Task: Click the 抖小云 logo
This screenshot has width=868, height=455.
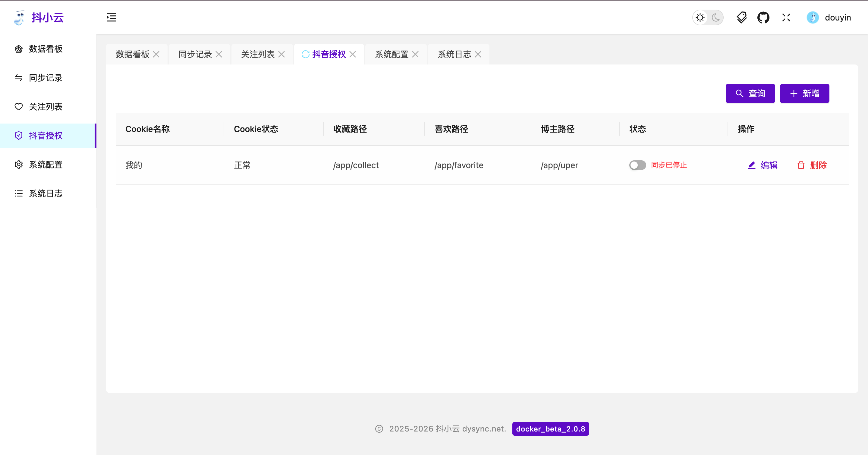Action: (20, 17)
